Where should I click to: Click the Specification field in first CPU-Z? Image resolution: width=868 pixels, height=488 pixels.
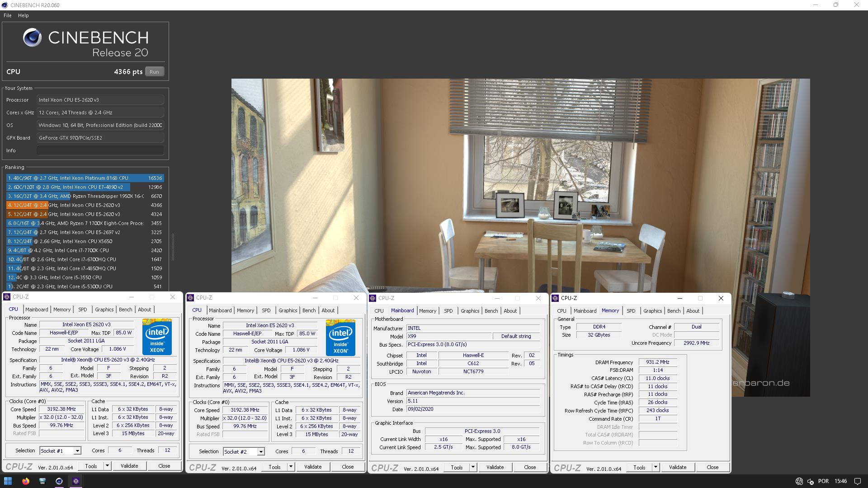[108, 360]
